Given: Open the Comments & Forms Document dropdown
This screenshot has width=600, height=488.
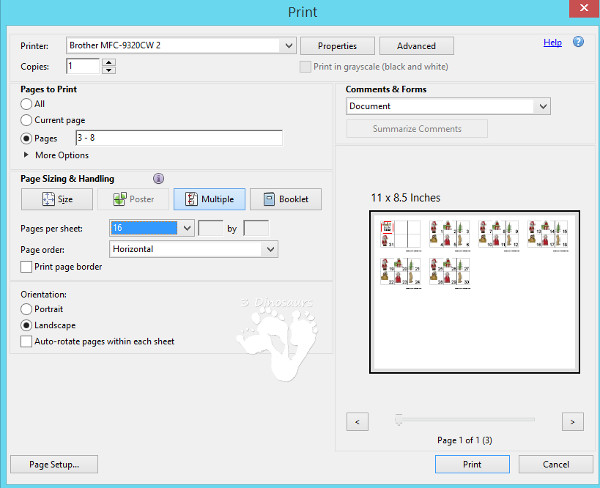Looking at the screenshot, I should tap(542, 106).
